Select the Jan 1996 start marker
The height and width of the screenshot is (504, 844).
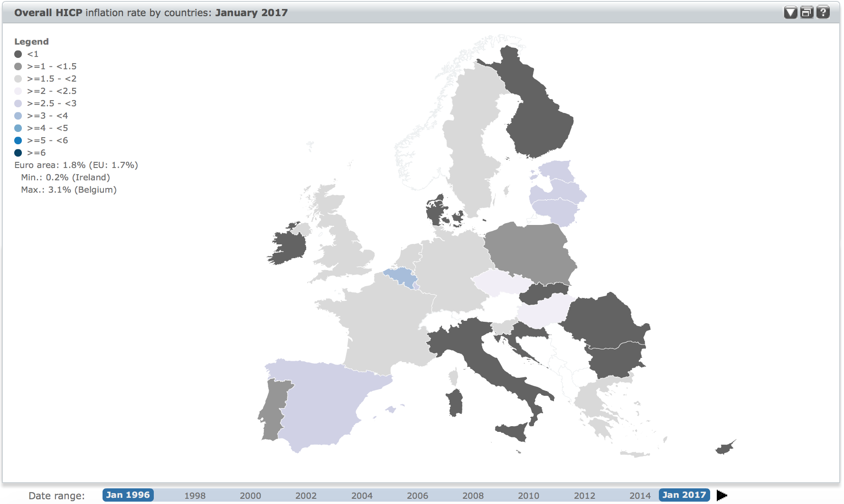[128, 495]
